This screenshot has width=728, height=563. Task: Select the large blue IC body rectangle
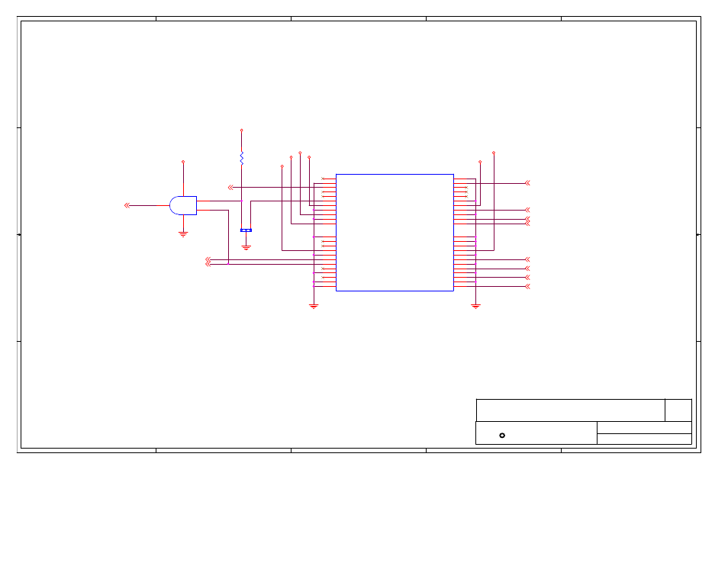click(395, 233)
